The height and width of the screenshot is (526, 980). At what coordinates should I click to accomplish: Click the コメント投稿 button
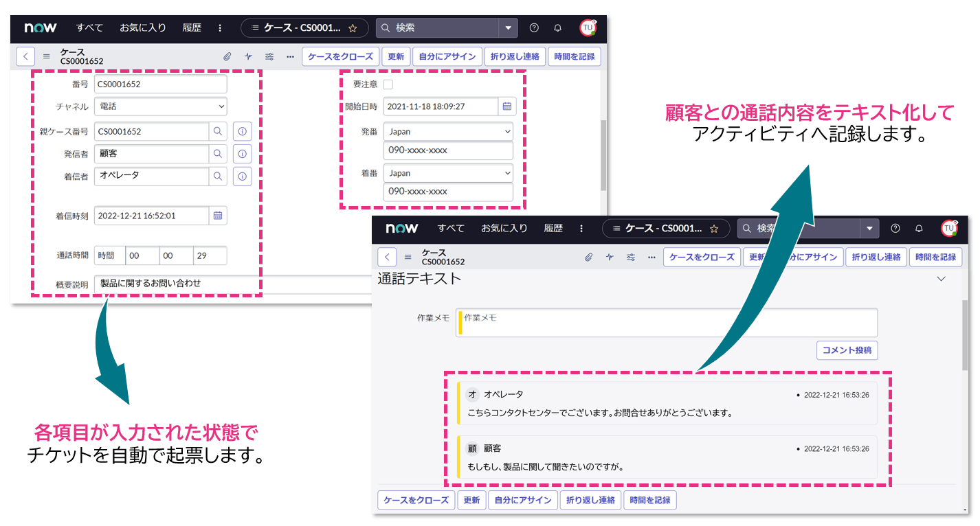pyautogui.click(x=847, y=350)
